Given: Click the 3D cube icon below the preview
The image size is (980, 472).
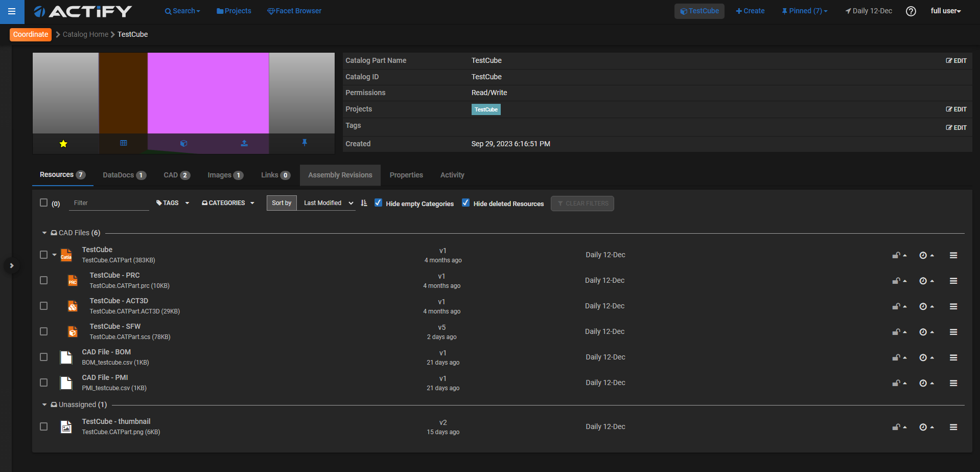Looking at the screenshot, I should (184, 144).
